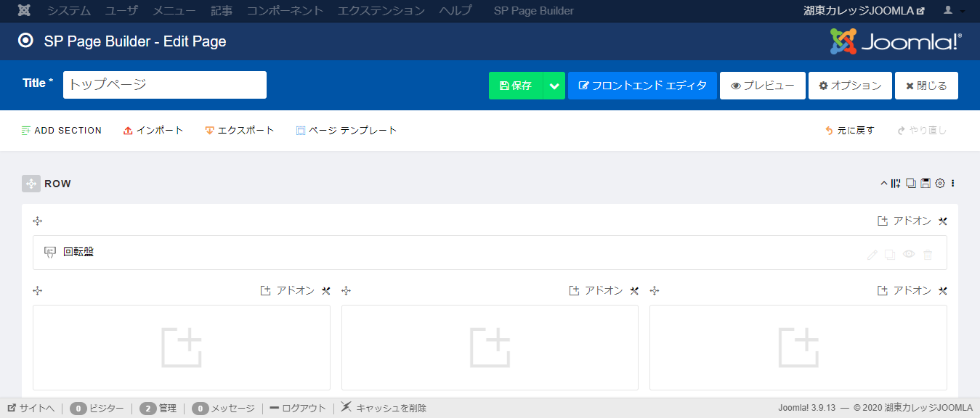This screenshot has height=418, width=980.
Task: Collapse the ROW with the chevron icon
Action: [883, 183]
